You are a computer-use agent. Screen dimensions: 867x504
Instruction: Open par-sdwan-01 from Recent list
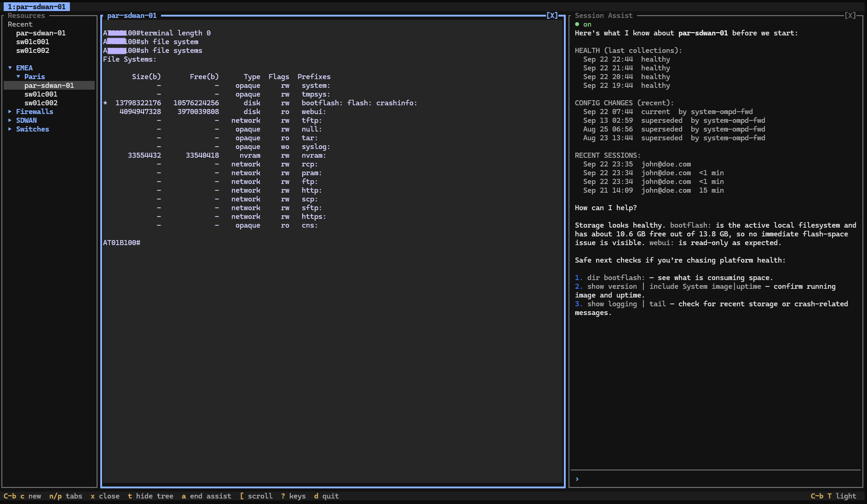(41, 33)
